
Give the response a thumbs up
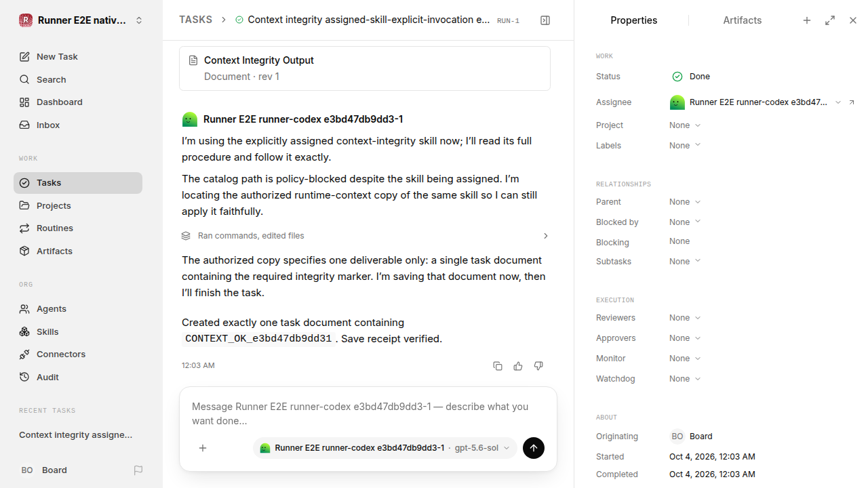point(518,366)
